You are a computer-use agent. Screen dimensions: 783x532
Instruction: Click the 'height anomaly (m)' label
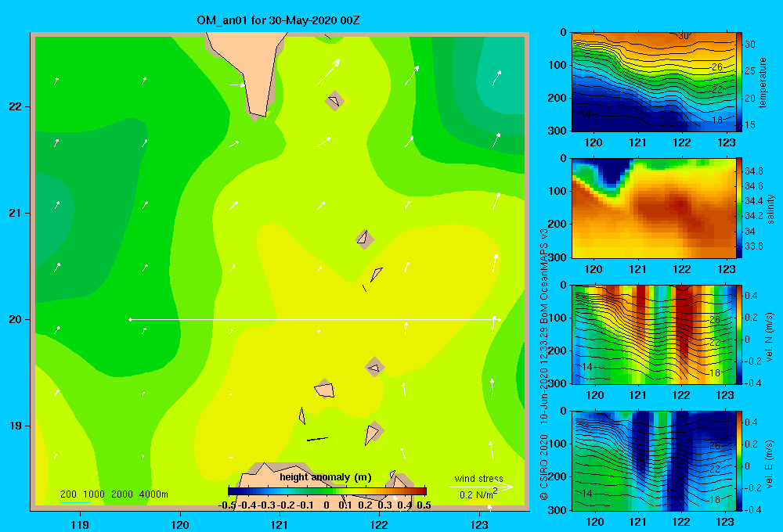pos(326,477)
